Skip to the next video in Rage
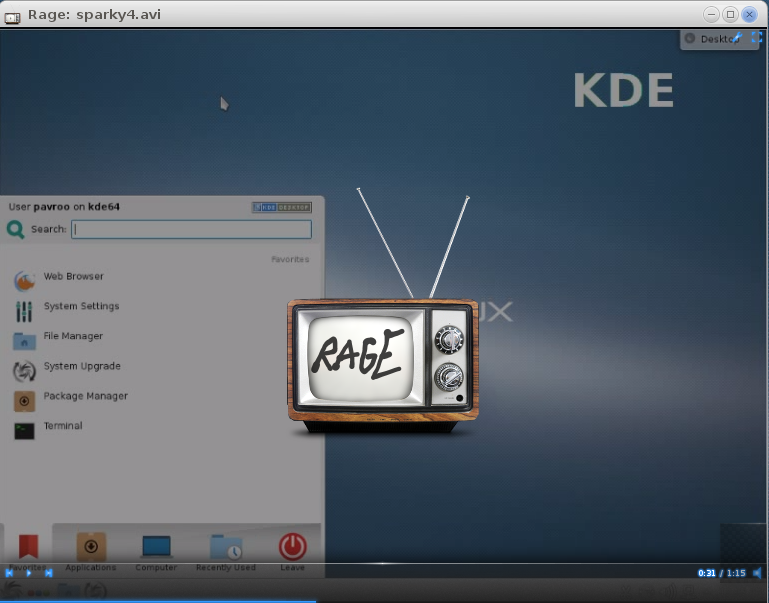 (x=49, y=573)
